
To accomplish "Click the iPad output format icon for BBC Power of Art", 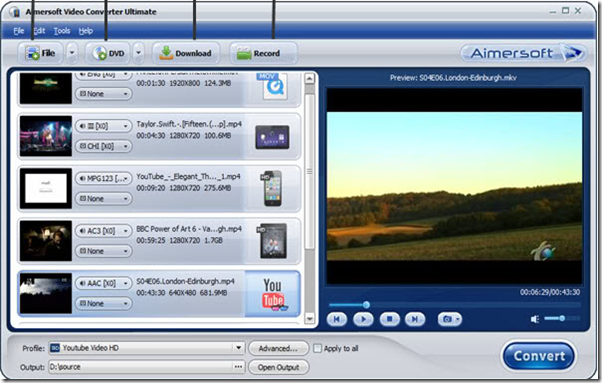I will tap(272, 241).
